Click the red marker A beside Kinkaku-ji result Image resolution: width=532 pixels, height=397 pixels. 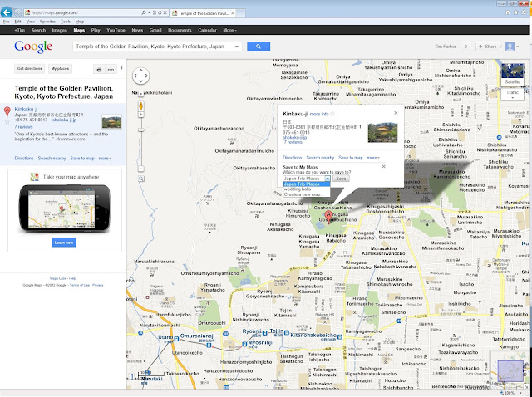(x=7, y=111)
